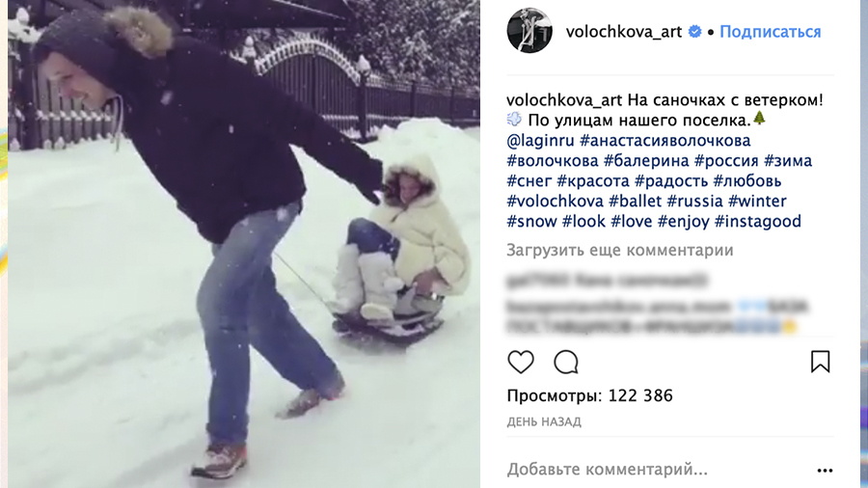Open the #анастасияволочкова hashtag
The height and width of the screenshot is (488, 868).
coord(665,141)
